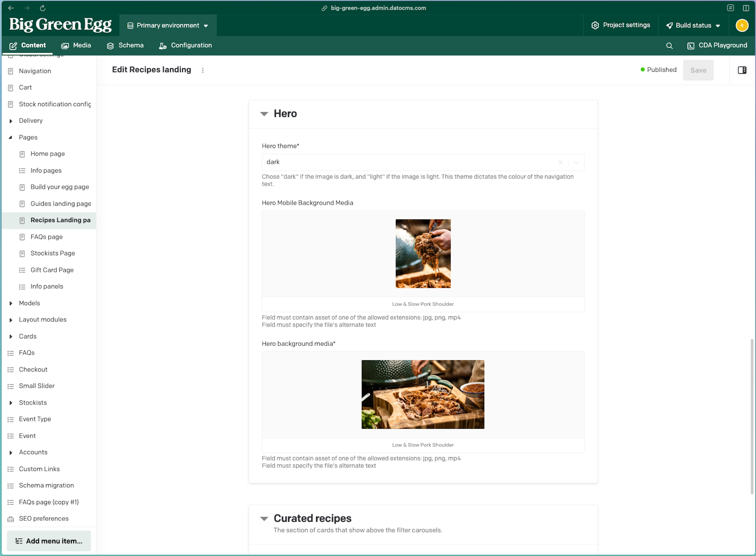Collapse the Hero section
756x556 pixels.
click(264, 114)
